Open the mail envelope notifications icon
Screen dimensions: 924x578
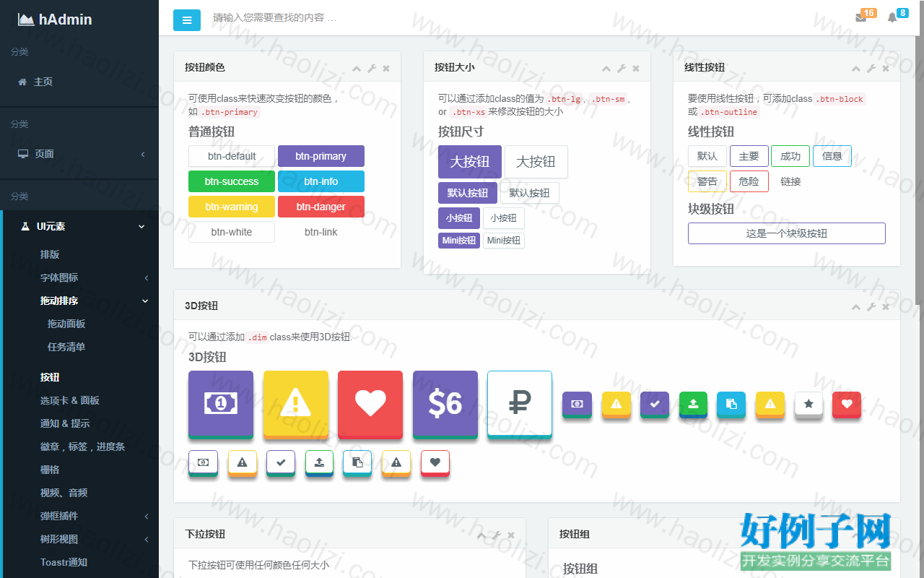[x=860, y=17]
